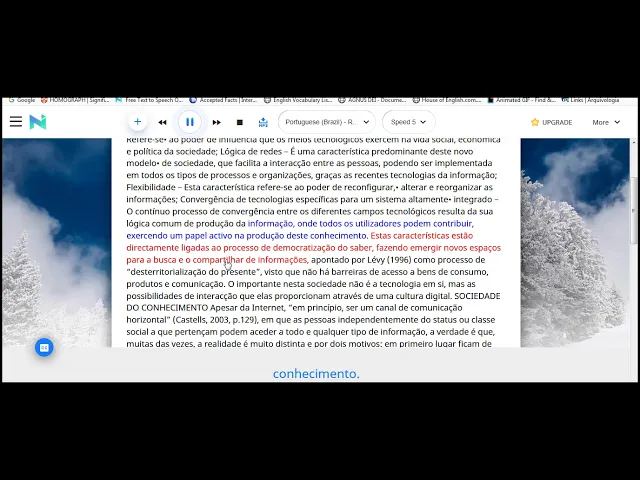Rewind to the previous sentence

click(162, 122)
